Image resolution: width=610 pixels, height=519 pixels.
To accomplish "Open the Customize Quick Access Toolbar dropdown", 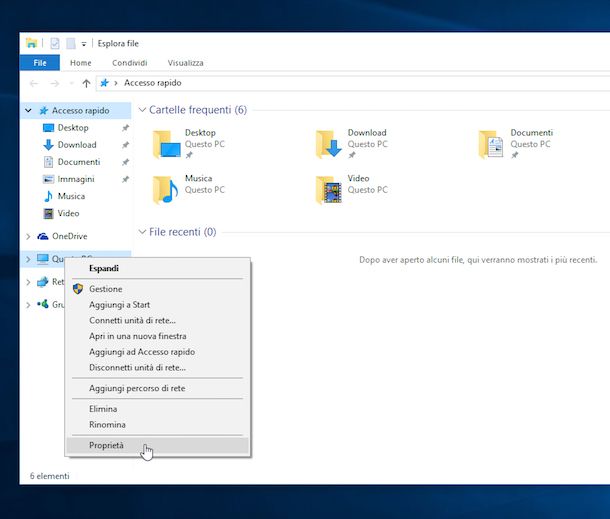I will (x=84, y=44).
